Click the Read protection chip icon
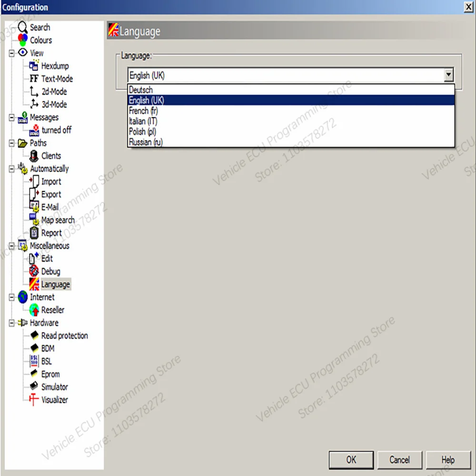The height and width of the screenshot is (476, 476). point(34,335)
